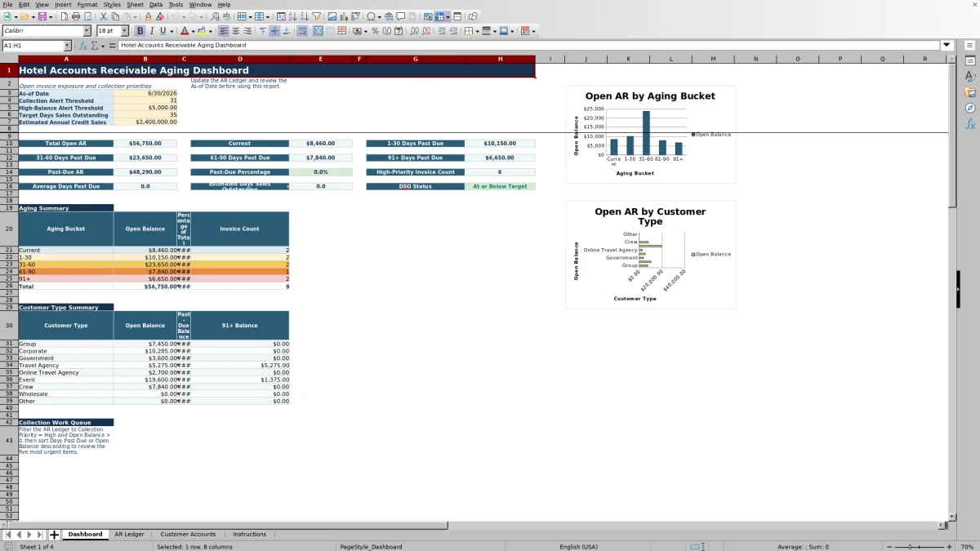Click Sort Ascending icon
Viewport: 980px width, 551px height.
pos(292,16)
